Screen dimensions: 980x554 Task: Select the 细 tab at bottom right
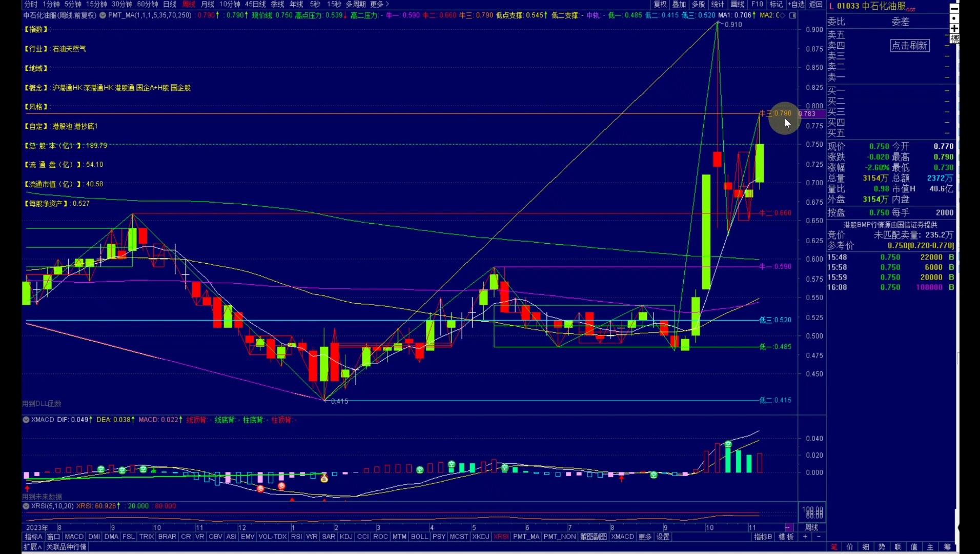(x=866, y=547)
